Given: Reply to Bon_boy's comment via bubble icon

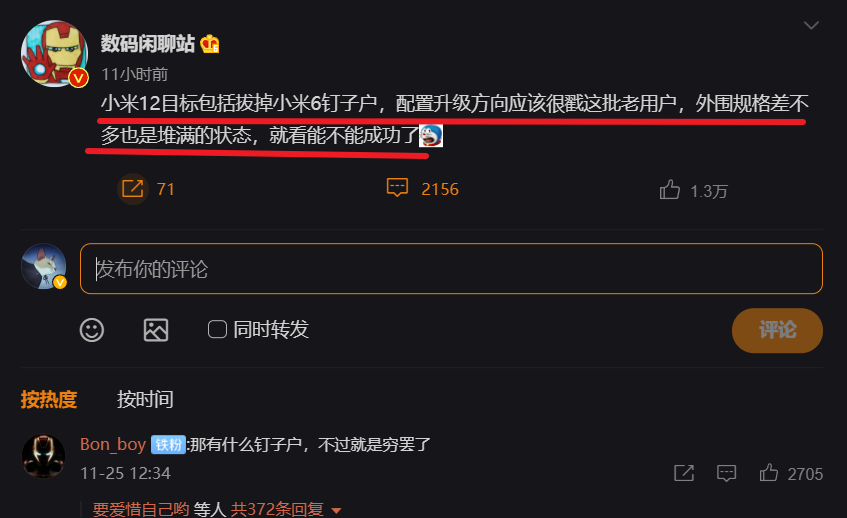Looking at the screenshot, I should 726,473.
